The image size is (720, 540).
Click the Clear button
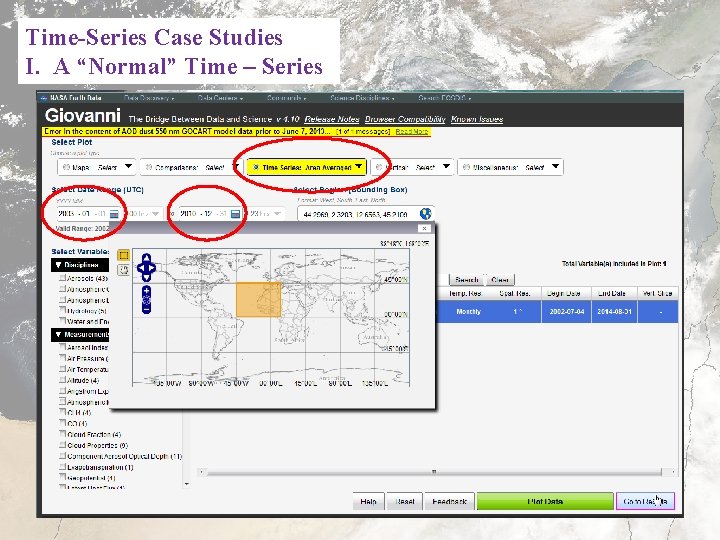[500, 280]
